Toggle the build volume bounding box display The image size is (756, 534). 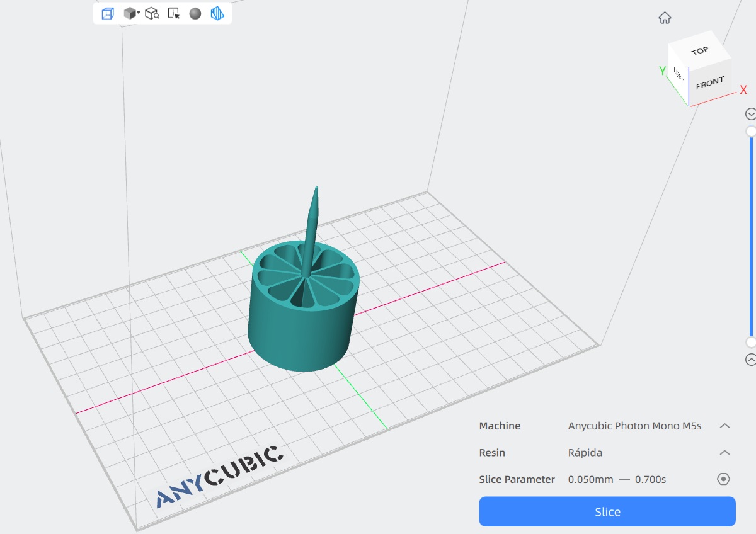[108, 13]
